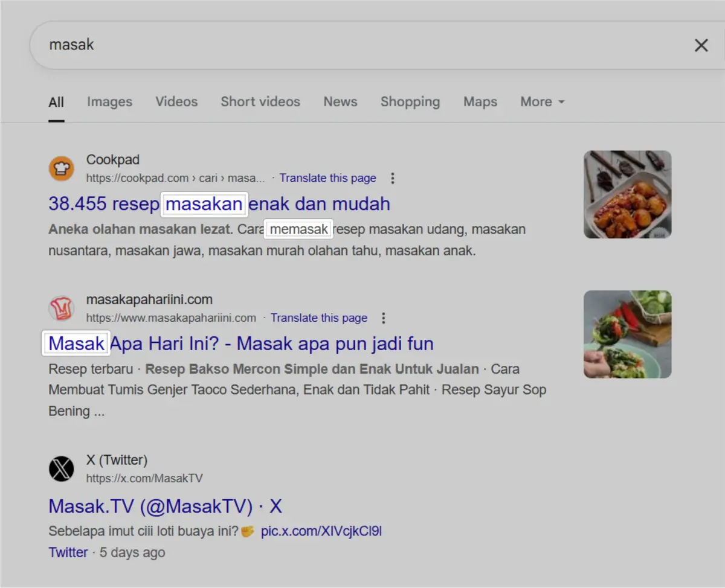Image resolution: width=725 pixels, height=588 pixels.
Task: Click the https://x.com/MasakTV URL text
Action: [144, 478]
